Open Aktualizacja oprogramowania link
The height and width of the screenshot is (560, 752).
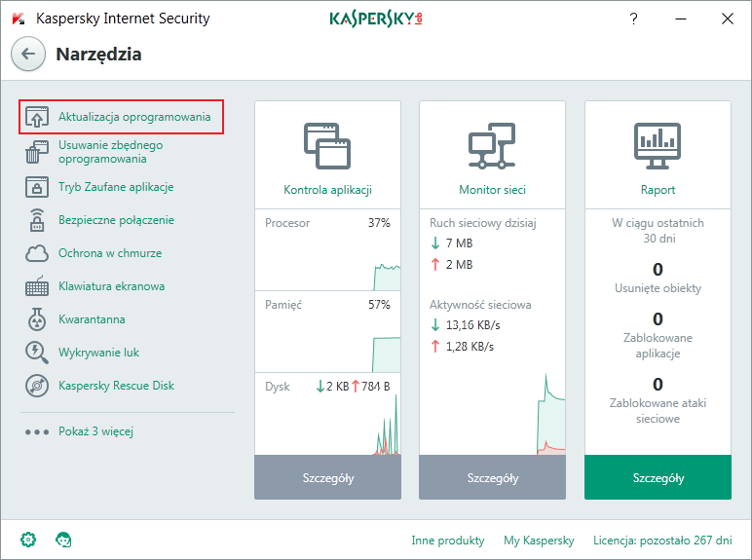coord(134,117)
